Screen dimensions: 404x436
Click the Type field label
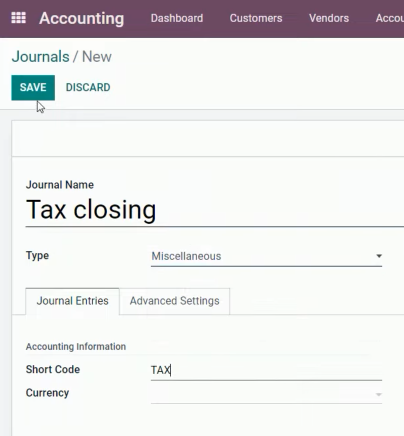(x=37, y=256)
